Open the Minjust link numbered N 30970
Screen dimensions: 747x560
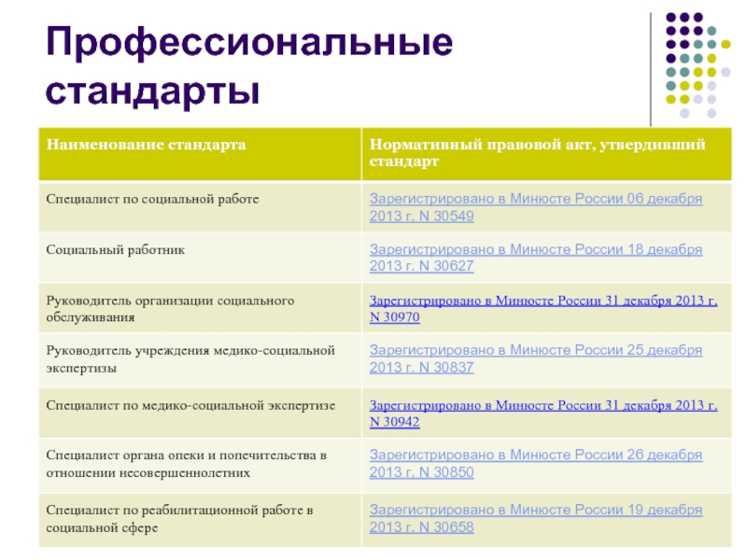tap(543, 309)
